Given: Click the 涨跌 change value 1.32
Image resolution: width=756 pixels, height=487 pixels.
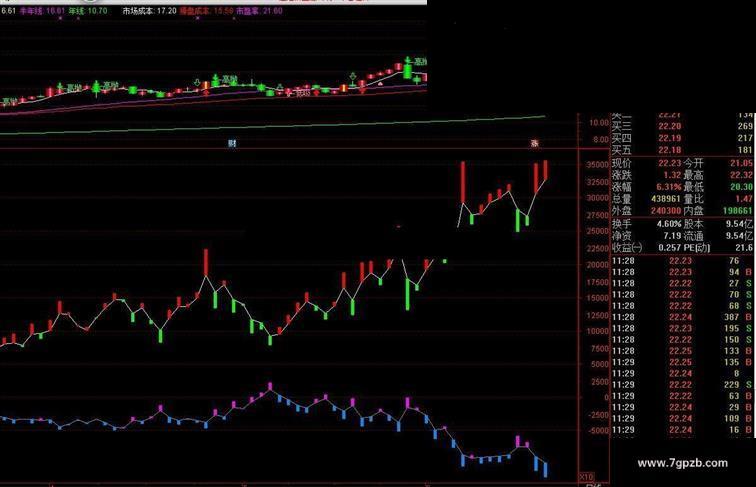Looking at the screenshot, I should (672, 175).
